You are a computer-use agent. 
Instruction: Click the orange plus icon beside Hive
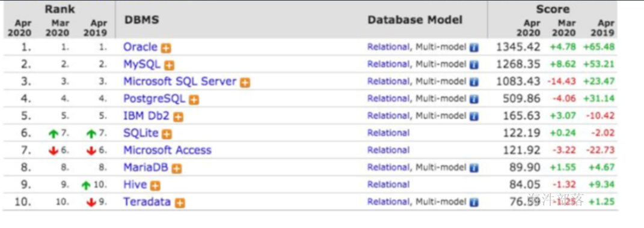(155, 186)
